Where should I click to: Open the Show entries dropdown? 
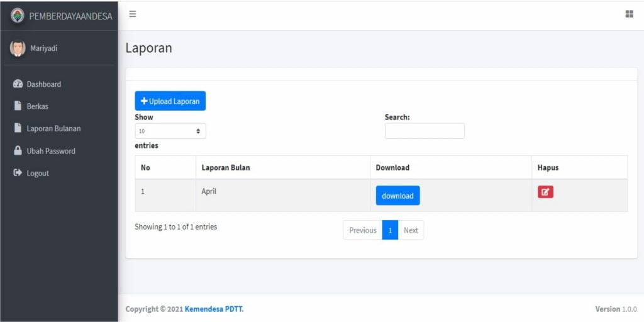coord(170,131)
